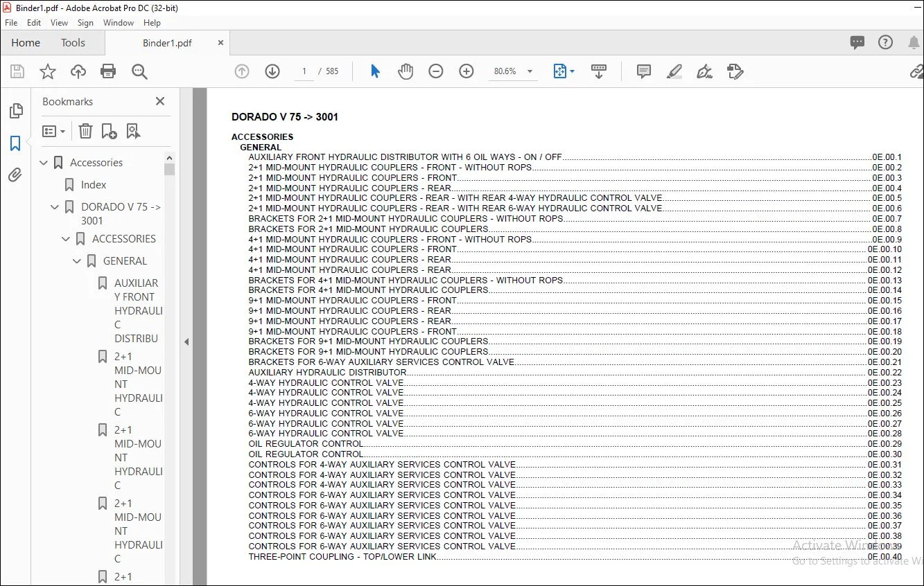The image size is (924, 586).
Task: Open the notifications bell icon
Action: click(914, 42)
